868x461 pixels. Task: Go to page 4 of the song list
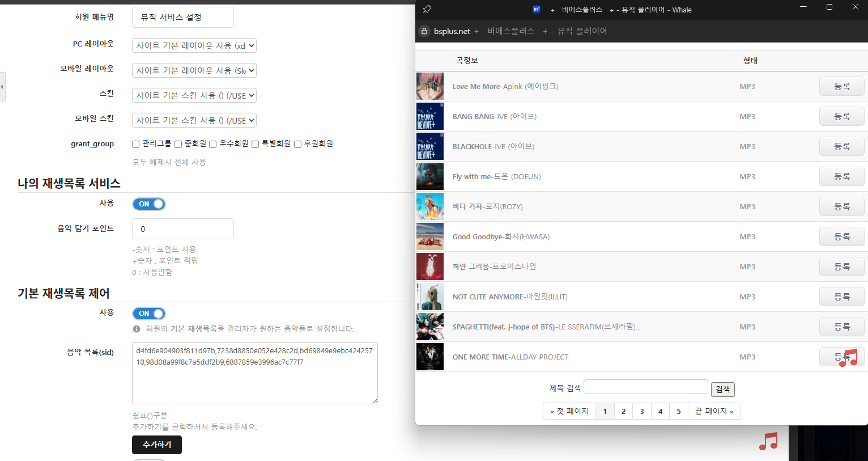(661, 411)
